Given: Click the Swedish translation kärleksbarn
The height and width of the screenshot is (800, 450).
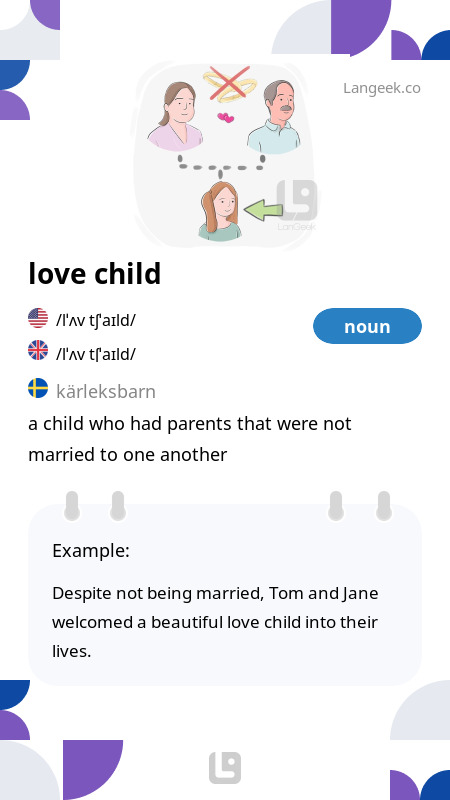Looking at the screenshot, I should click(x=106, y=392).
